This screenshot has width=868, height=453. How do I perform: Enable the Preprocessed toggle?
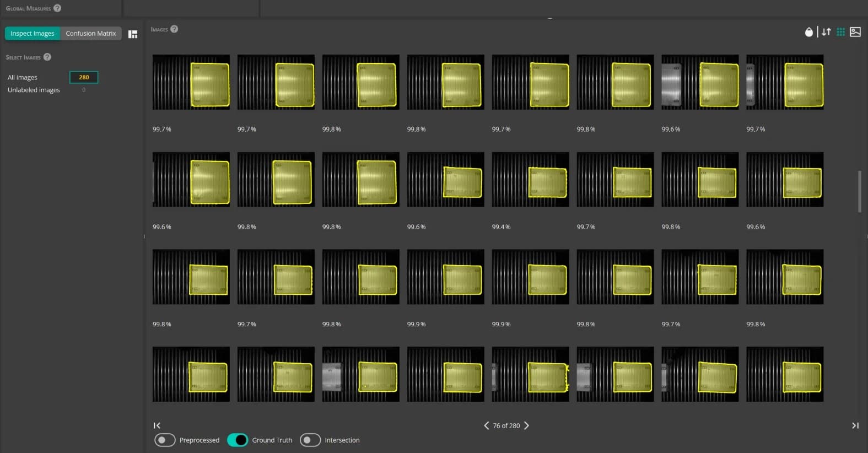click(x=165, y=440)
